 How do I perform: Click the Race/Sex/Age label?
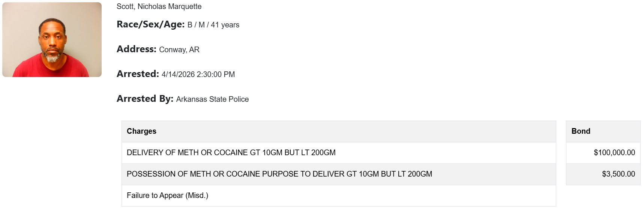(150, 24)
